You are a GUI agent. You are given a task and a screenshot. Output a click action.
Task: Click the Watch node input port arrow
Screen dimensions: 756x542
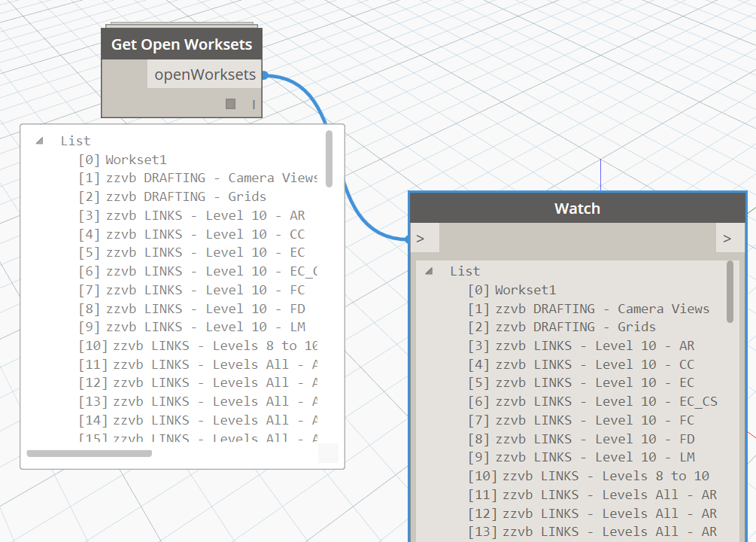tap(421, 239)
